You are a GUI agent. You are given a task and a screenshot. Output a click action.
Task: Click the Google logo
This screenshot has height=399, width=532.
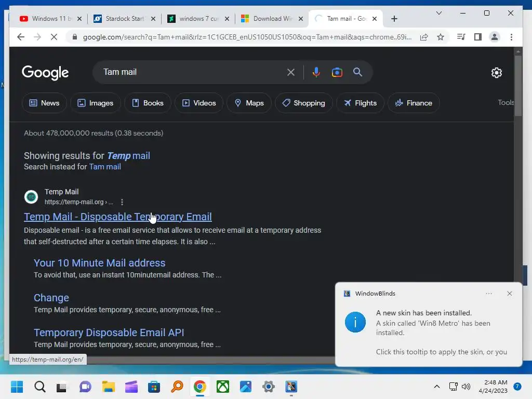point(45,73)
